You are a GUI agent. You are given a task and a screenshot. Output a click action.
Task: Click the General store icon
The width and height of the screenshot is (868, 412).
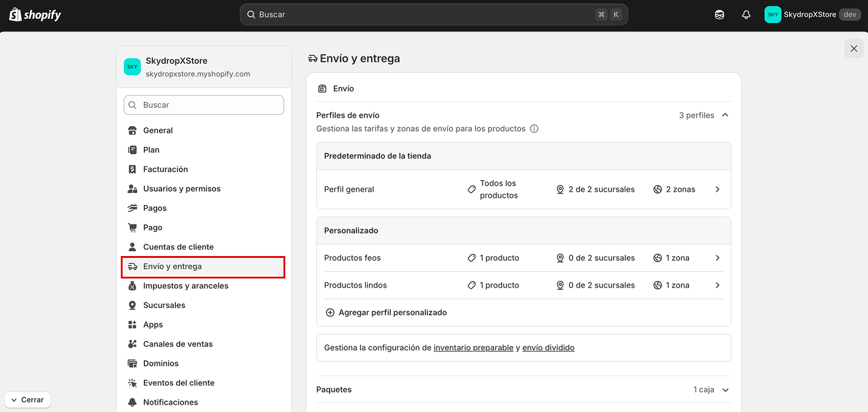point(132,130)
